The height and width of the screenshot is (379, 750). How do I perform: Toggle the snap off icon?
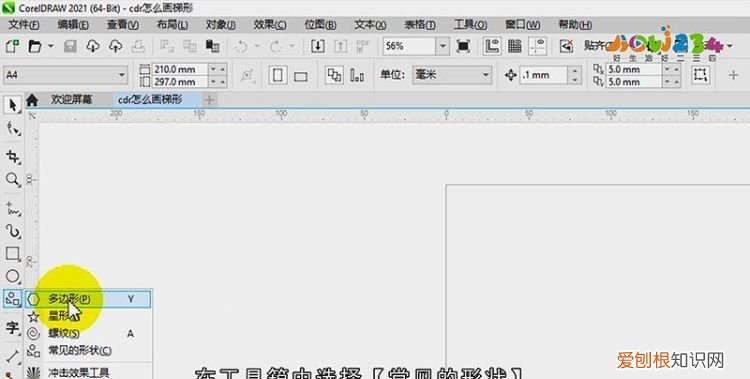(566, 46)
